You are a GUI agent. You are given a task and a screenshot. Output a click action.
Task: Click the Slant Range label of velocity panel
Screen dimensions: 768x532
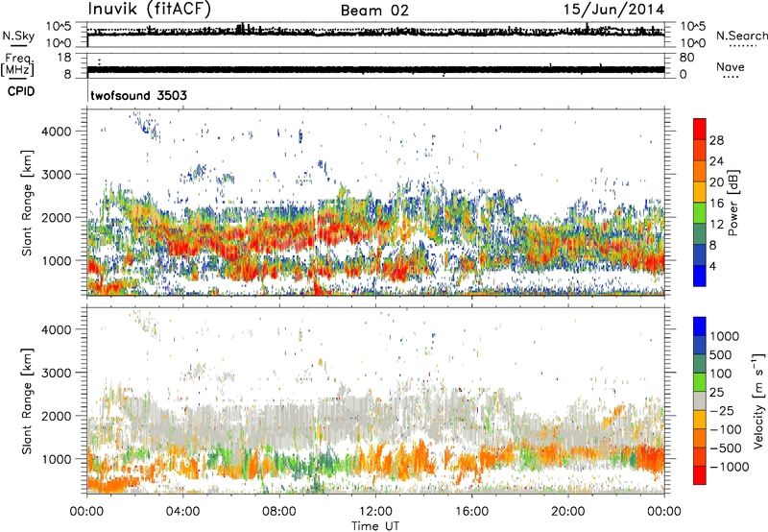pyautogui.click(x=27, y=401)
